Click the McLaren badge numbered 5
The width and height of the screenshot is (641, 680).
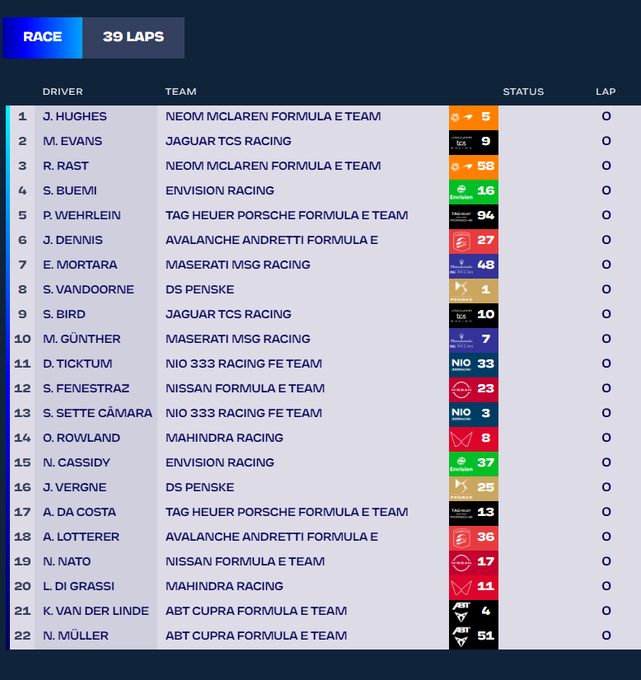[x=474, y=117]
